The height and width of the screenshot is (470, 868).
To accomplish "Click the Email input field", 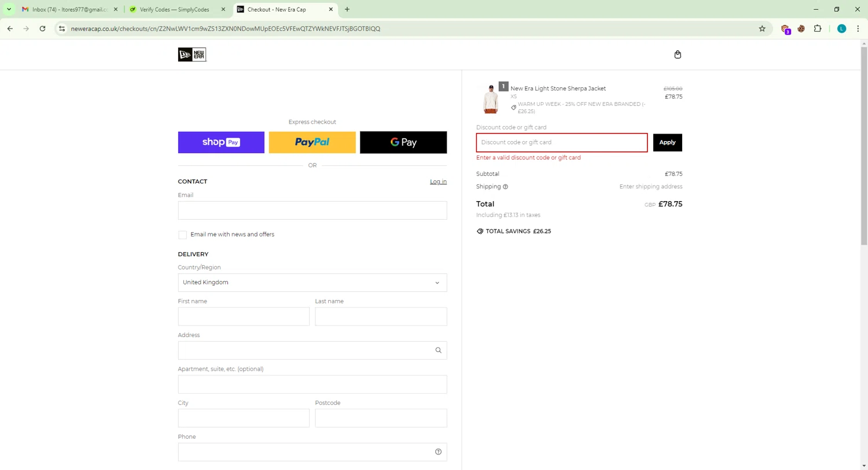I will (312, 210).
